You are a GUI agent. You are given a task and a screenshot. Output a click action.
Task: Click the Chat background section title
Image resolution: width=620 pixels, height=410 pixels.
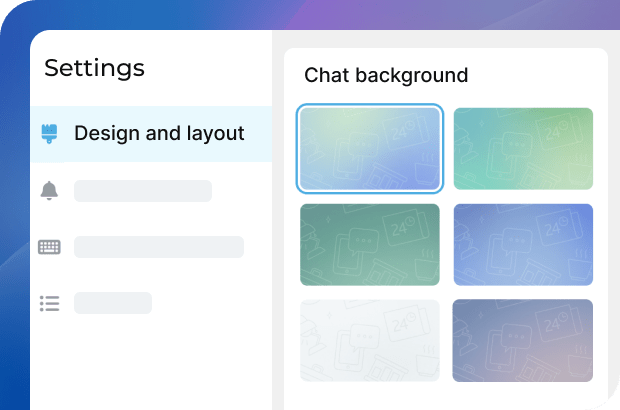386,75
